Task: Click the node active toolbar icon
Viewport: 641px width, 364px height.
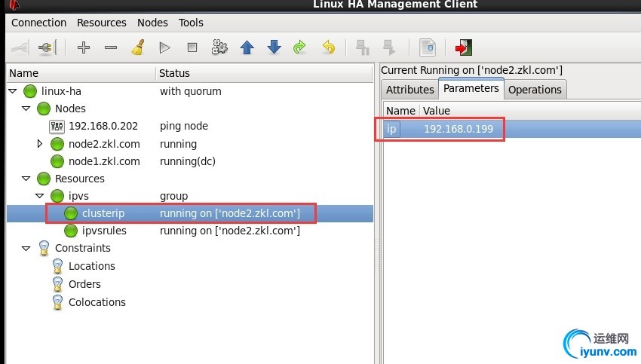Action: [x=389, y=47]
